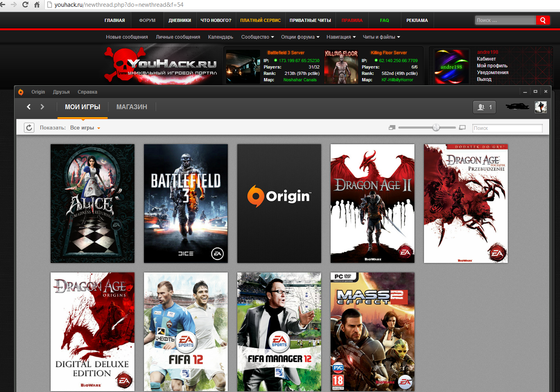Open Dragon Age Przebudzenie game tile
Image resolution: width=560 pixels, height=392 pixels.
[466, 204]
